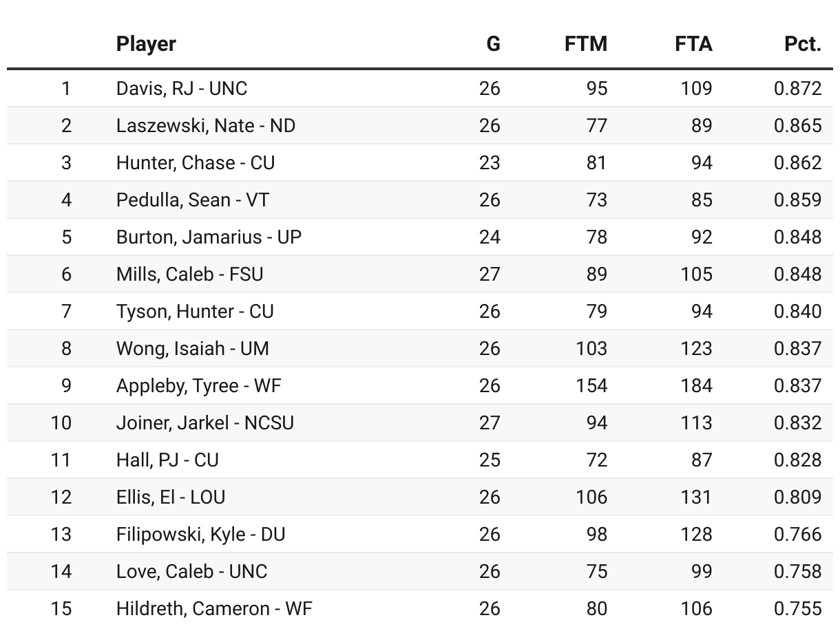Viewport: 840px width, 633px height.
Task: Sort by the G column header
Action: coord(493,44)
